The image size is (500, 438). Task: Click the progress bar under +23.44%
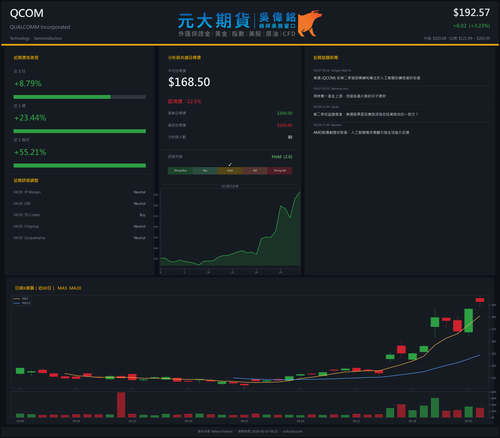click(80, 131)
